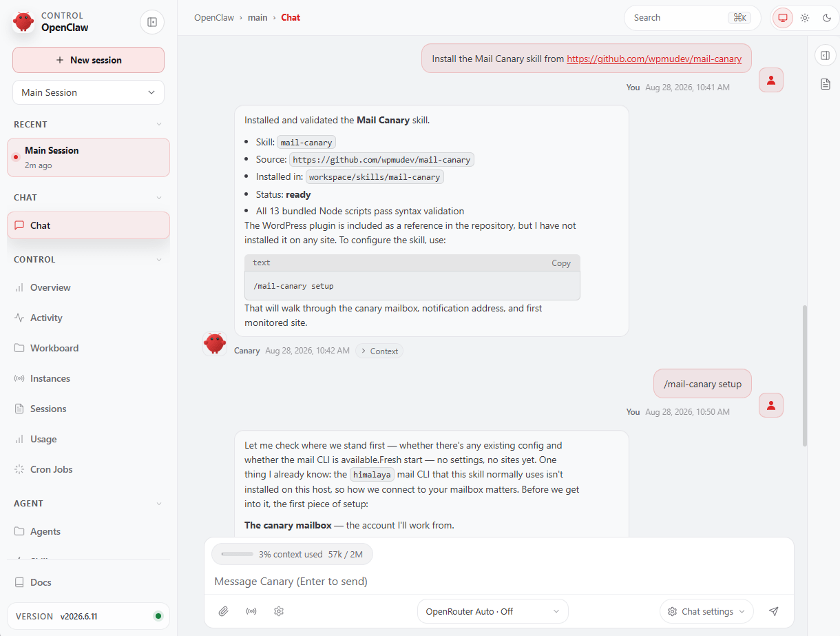
Task: Click the himalaya code tag
Action: pyautogui.click(x=372, y=475)
